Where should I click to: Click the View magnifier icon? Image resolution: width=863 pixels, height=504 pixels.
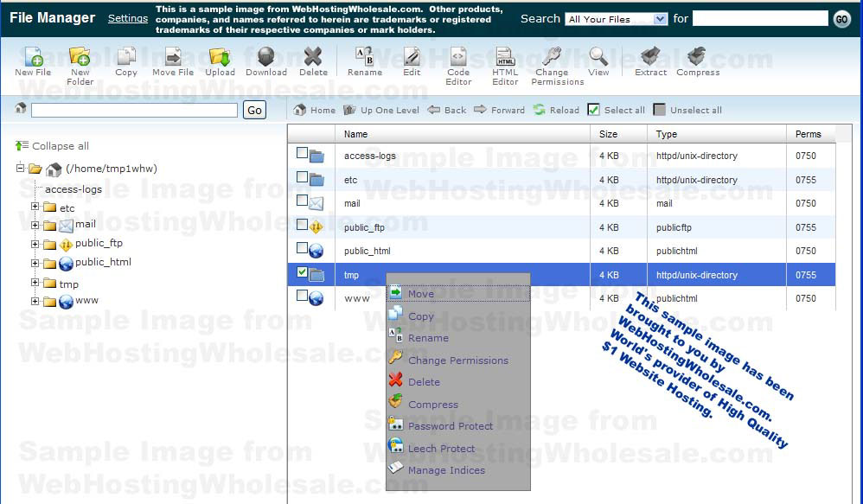(x=598, y=56)
